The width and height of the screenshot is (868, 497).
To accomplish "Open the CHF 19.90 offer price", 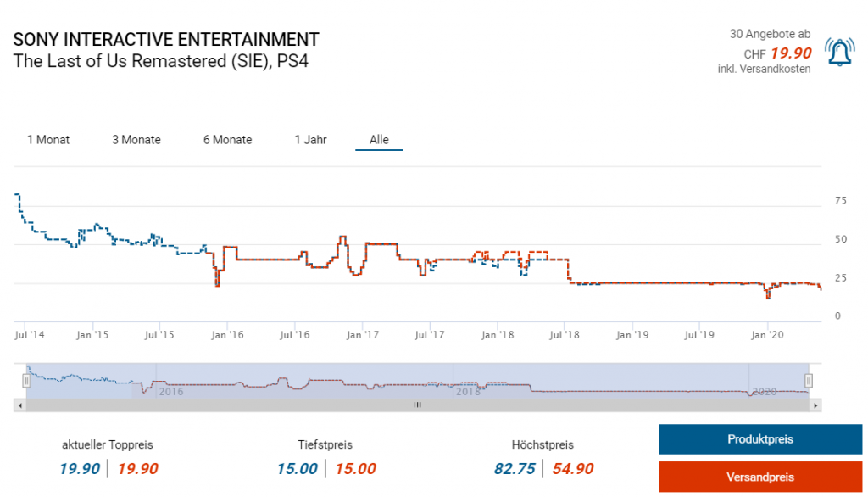I will 791,53.
